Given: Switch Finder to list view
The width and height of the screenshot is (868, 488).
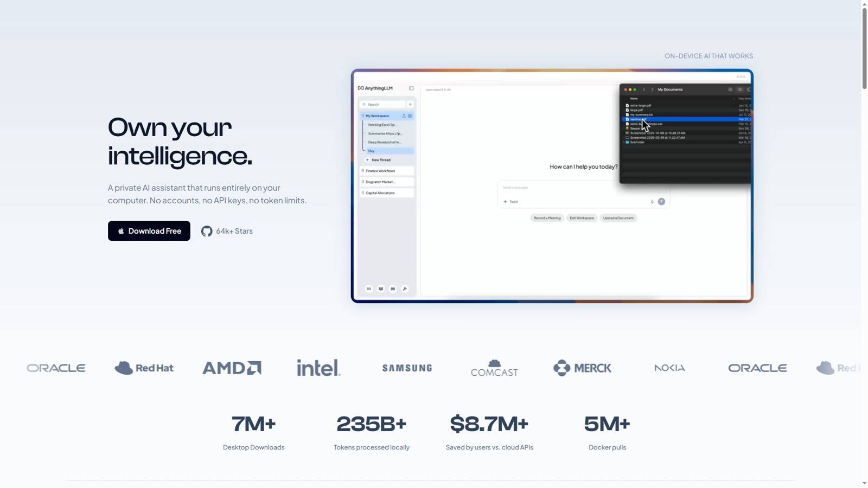Looking at the screenshot, I should point(739,89).
